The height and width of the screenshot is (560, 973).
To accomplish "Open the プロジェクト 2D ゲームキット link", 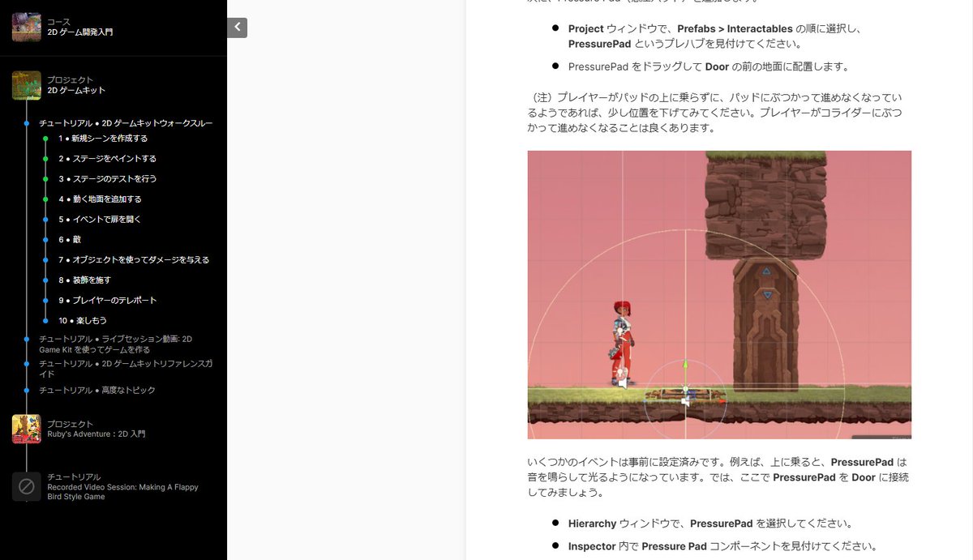I will pyautogui.click(x=76, y=85).
